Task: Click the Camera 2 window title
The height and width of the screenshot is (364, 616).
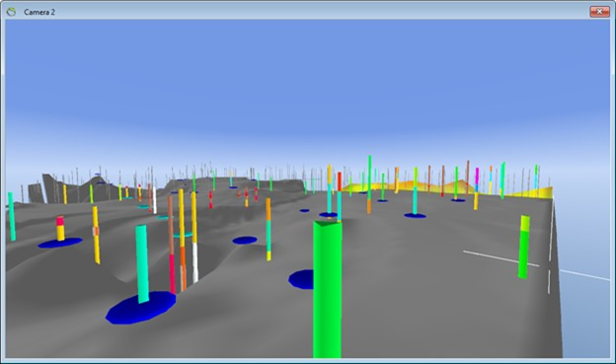Action: pyautogui.click(x=39, y=12)
